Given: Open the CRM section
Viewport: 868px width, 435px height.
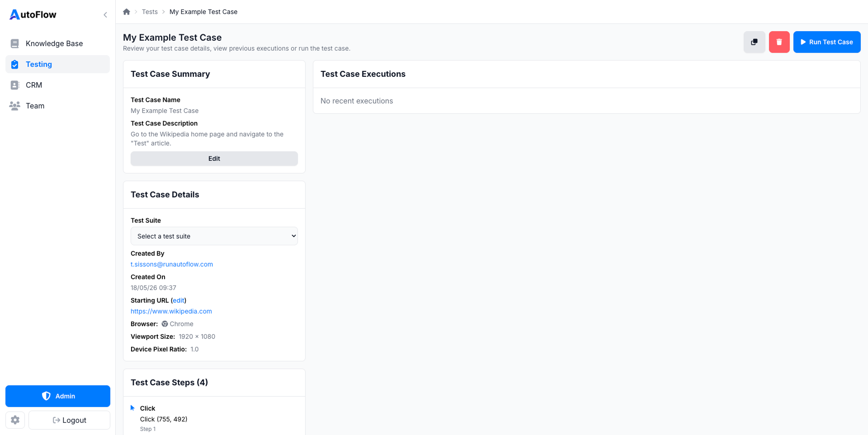Looking at the screenshot, I should click(x=57, y=85).
